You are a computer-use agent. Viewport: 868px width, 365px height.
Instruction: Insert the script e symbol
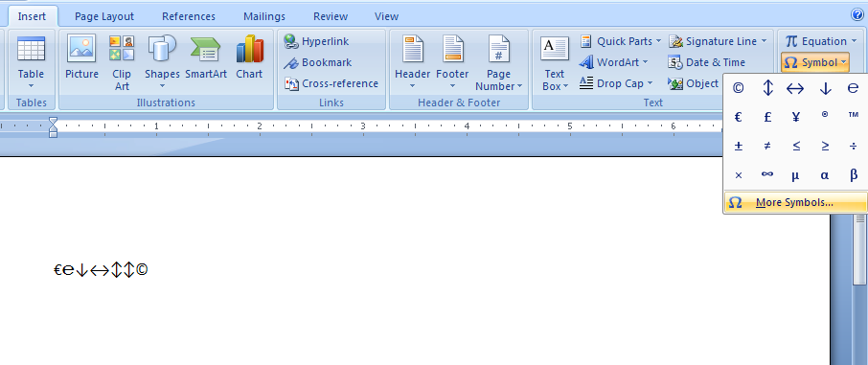pyautogui.click(x=853, y=88)
